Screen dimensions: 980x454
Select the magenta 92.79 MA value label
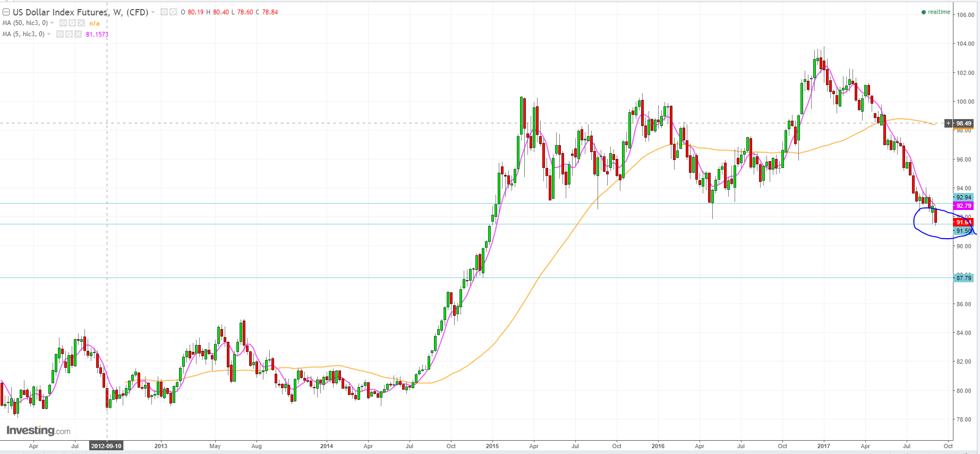point(964,206)
